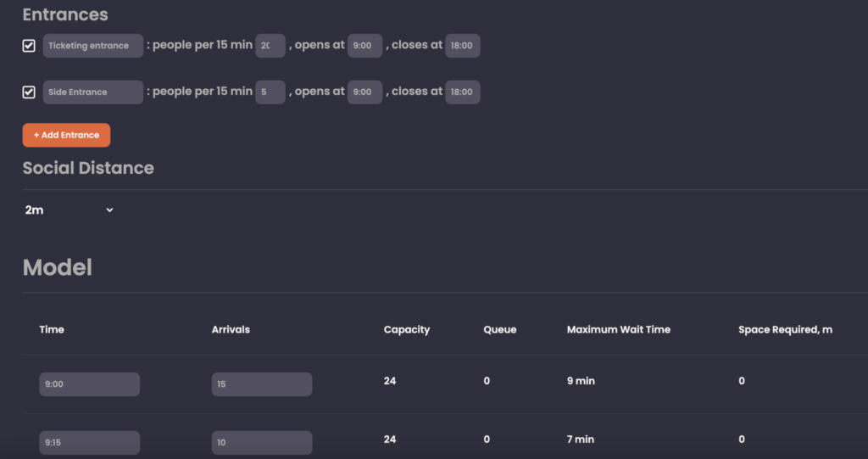Edit the arrivals field showing 15

click(x=262, y=384)
